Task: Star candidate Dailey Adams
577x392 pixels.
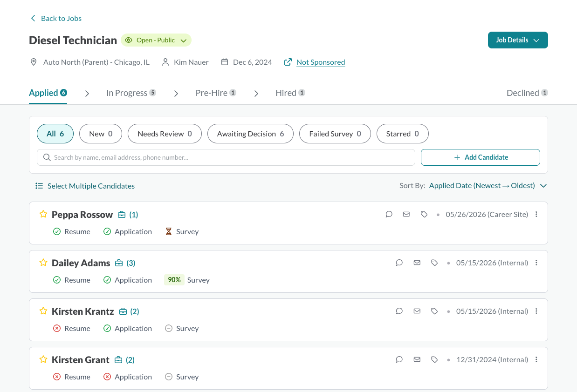Action: (x=43, y=263)
